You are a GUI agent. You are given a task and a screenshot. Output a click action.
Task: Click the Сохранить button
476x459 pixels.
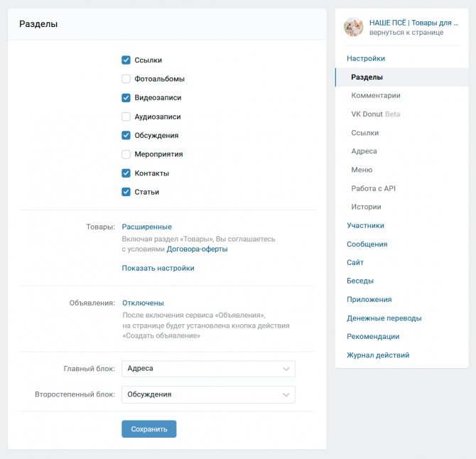(148, 429)
